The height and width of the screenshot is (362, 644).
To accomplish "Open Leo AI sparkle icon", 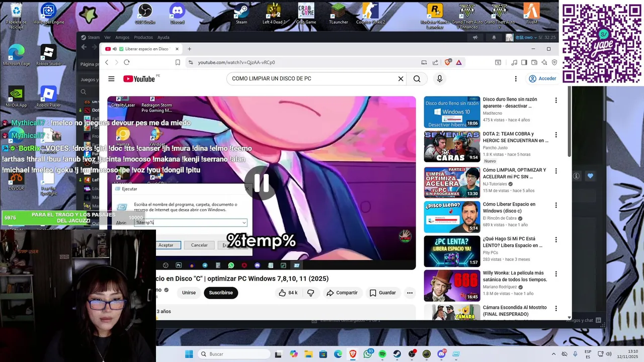I will 544,62.
